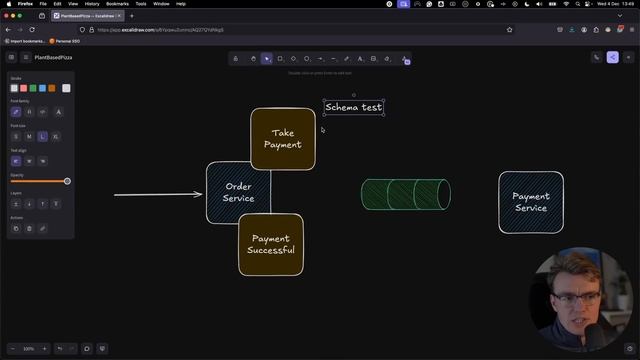640x360 pixels.
Task: Set font size to M
Action: point(29,137)
